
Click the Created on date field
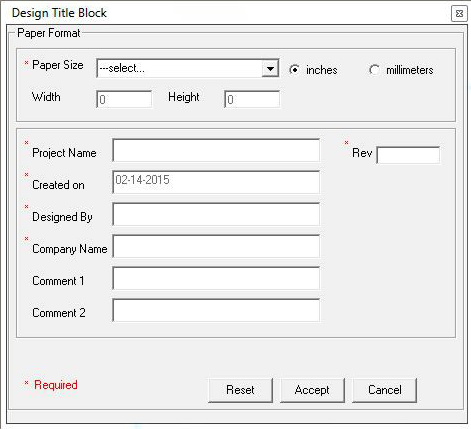[x=216, y=182]
